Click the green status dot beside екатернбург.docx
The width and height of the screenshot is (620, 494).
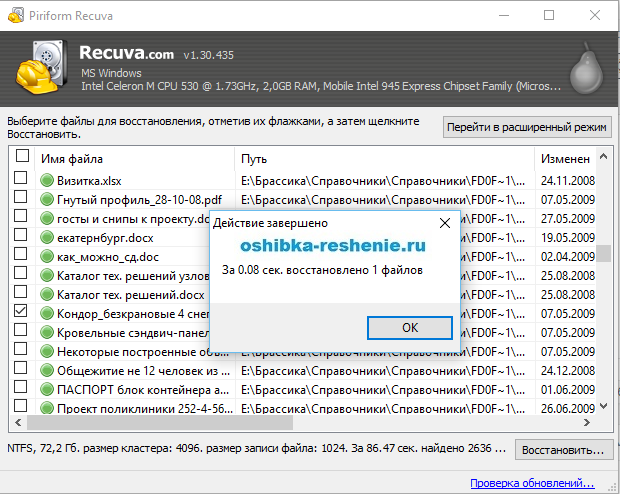tap(47, 238)
